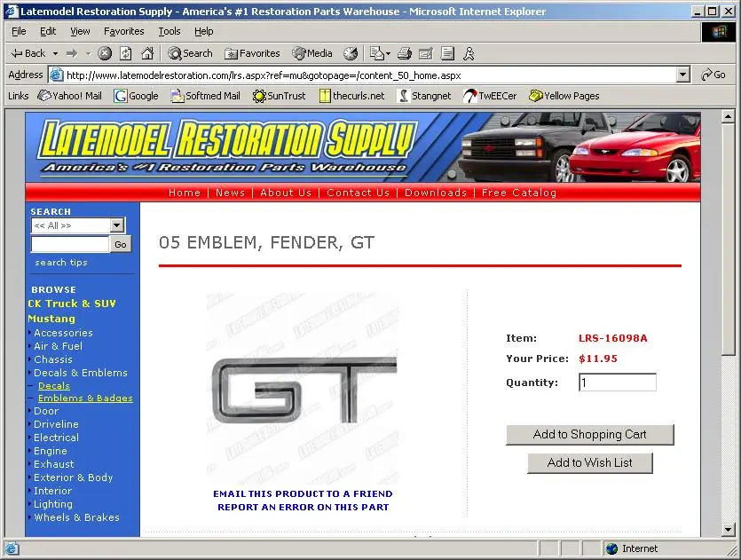Expand the Driveline category
The image size is (741, 560).
click(x=56, y=424)
